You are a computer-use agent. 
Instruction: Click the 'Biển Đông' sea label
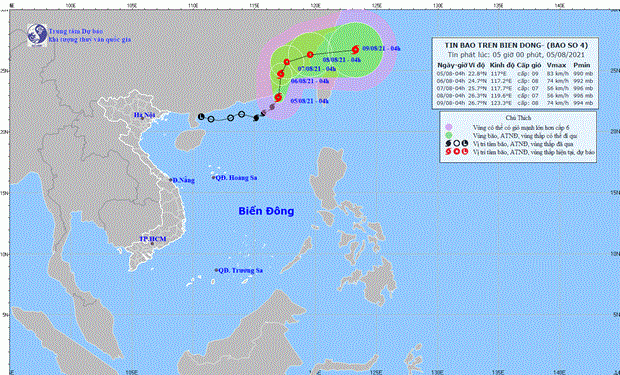pos(266,211)
